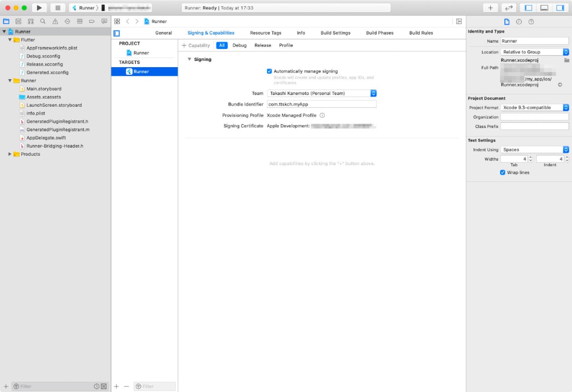572x392 pixels.
Task: Collapse the Flutter group in navigator
Action: point(10,40)
